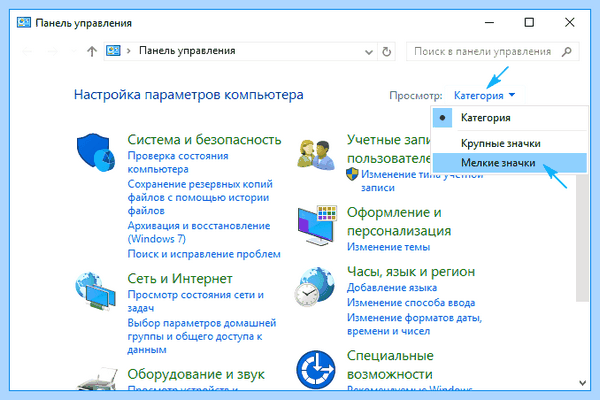Open the Network and Internet globe icon

(95, 291)
